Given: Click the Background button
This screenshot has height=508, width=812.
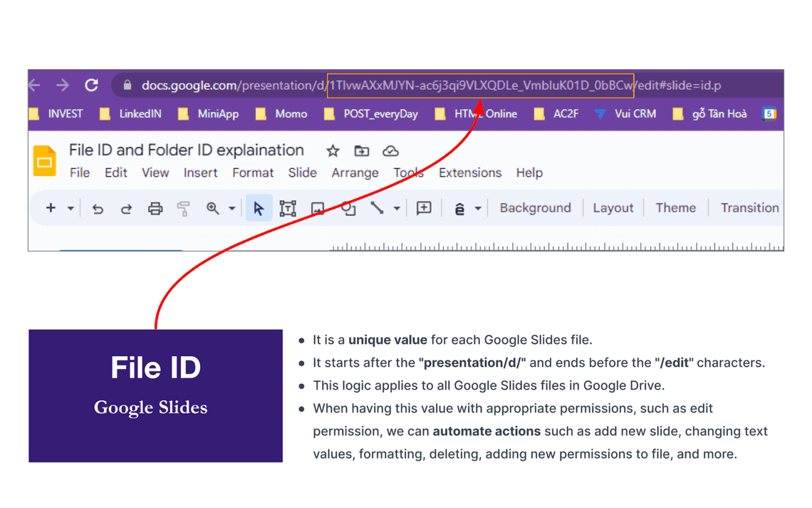Looking at the screenshot, I should [x=535, y=207].
